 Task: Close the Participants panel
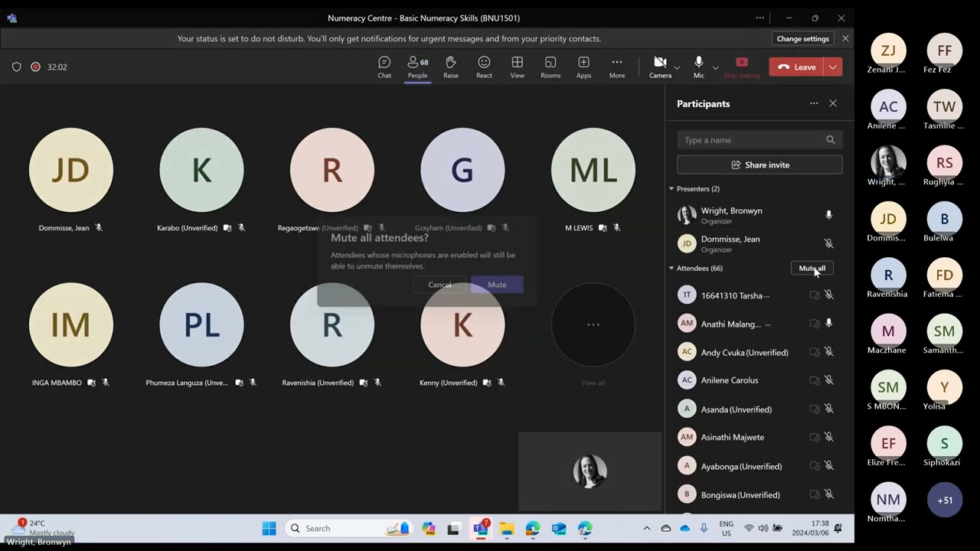pos(833,103)
